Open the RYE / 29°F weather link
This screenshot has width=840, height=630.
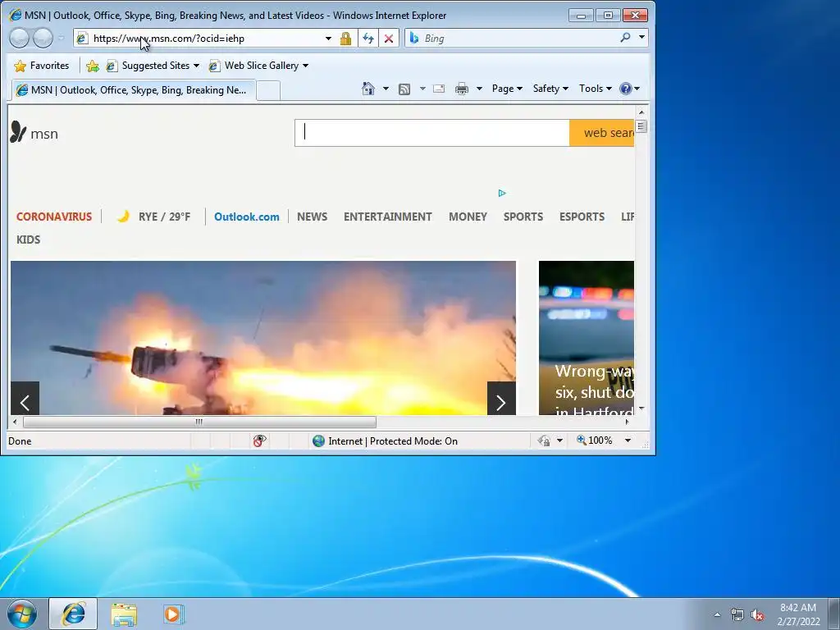pyautogui.click(x=153, y=217)
